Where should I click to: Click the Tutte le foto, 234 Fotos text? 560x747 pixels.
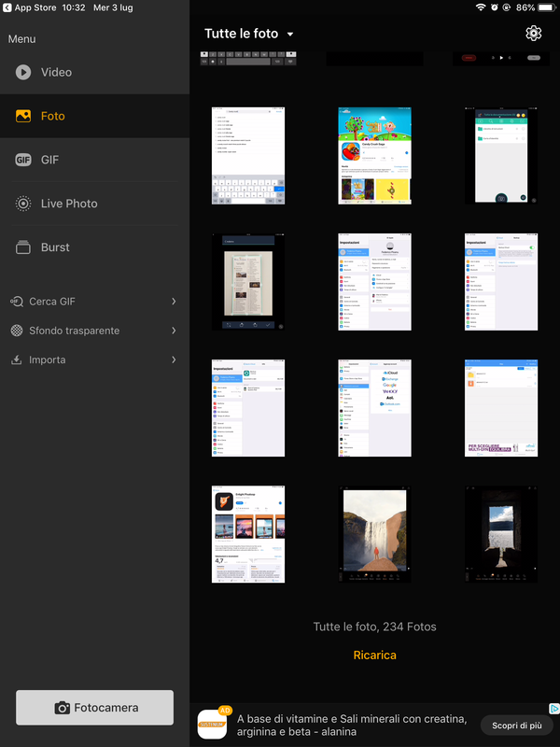click(x=375, y=627)
